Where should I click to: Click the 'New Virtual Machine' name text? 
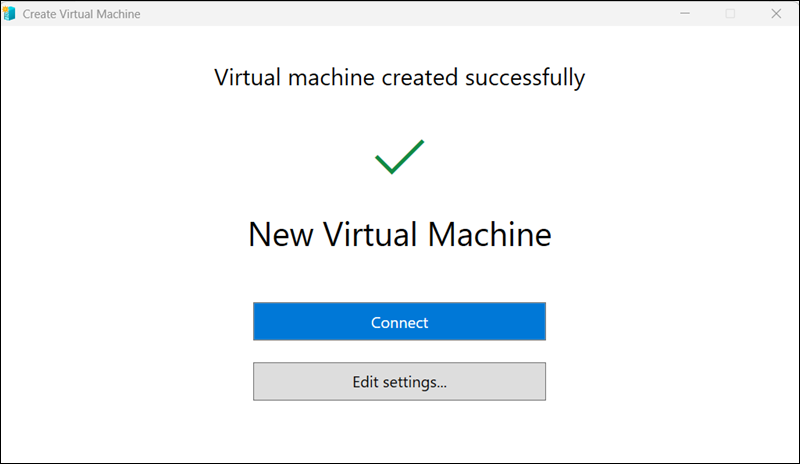point(399,234)
